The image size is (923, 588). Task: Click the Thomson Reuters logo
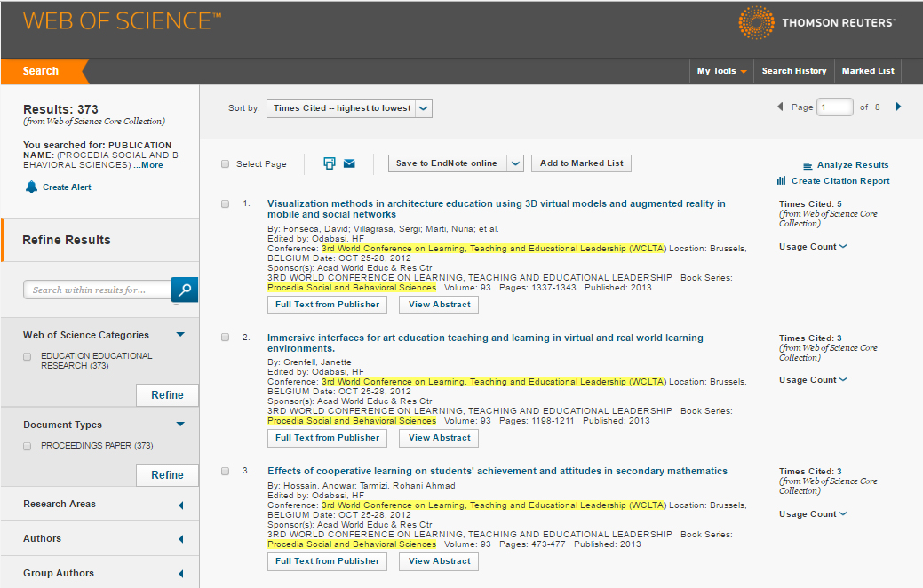pos(817,23)
